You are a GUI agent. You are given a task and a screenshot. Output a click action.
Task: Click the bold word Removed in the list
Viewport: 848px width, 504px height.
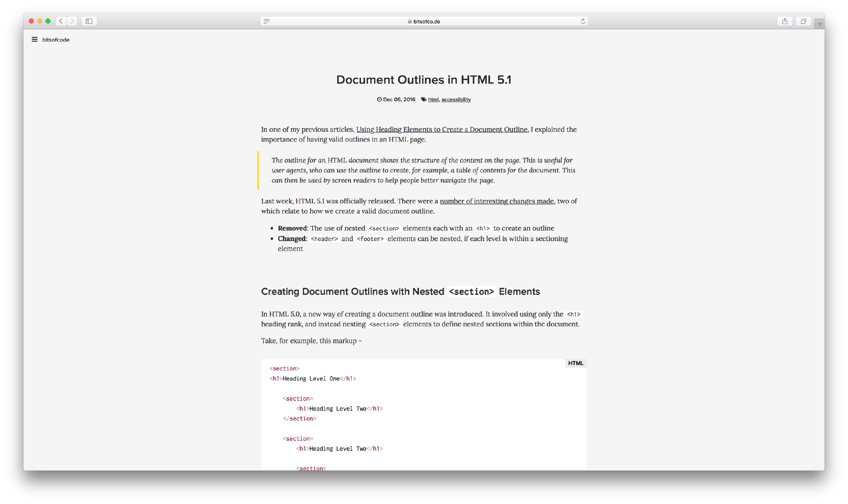click(x=292, y=228)
